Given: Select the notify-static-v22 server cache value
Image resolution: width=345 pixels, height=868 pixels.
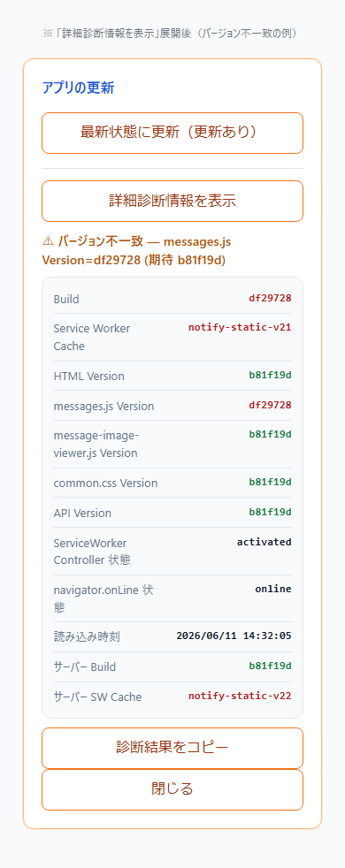Looking at the screenshot, I should click(x=240, y=696).
